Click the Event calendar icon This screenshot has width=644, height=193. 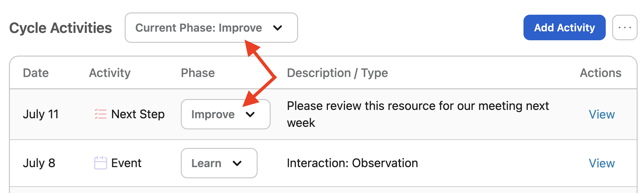click(100, 163)
